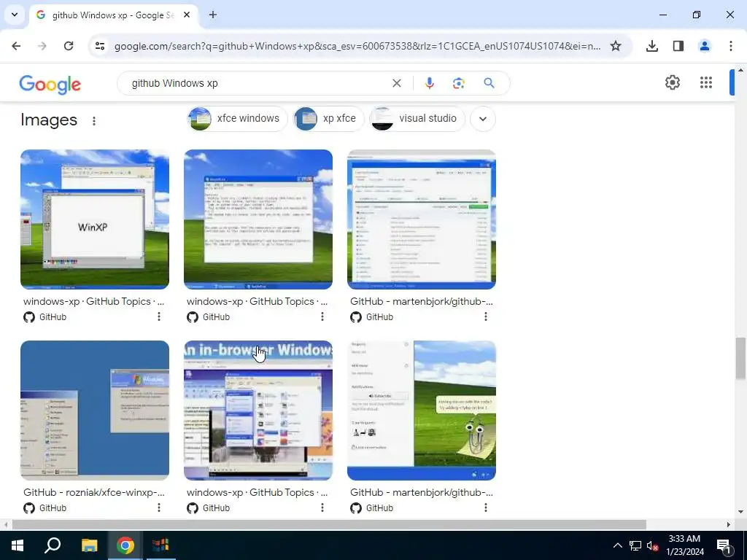Click the scroll right arrow
The width and height of the screenshot is (747, 560).
pyautogui.click(x=728, y=525)
